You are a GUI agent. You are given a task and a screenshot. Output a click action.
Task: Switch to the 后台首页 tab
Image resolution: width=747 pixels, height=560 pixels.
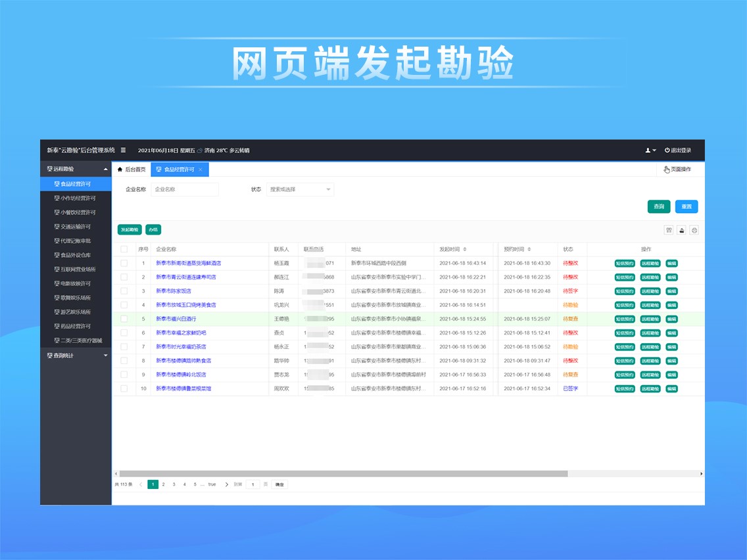(x=132, y=170)
